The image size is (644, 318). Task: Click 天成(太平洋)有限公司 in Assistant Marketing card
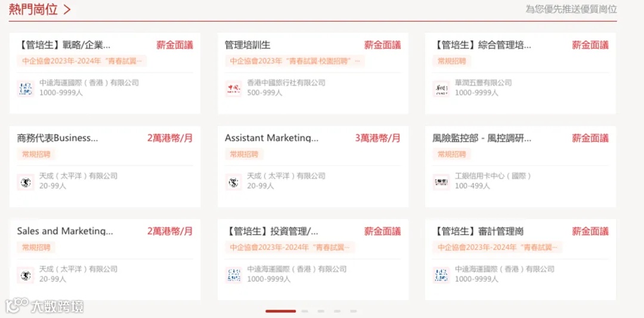click(286, 176)
